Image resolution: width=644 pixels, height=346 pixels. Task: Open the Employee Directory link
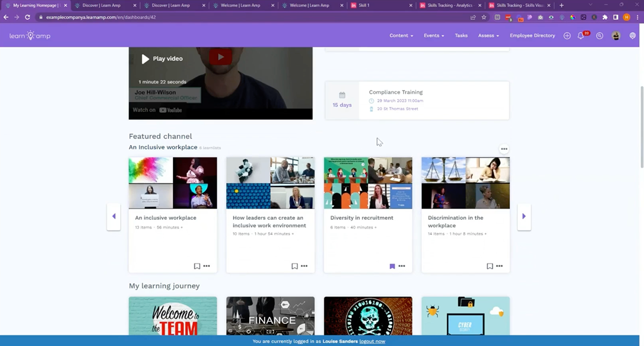532,36
